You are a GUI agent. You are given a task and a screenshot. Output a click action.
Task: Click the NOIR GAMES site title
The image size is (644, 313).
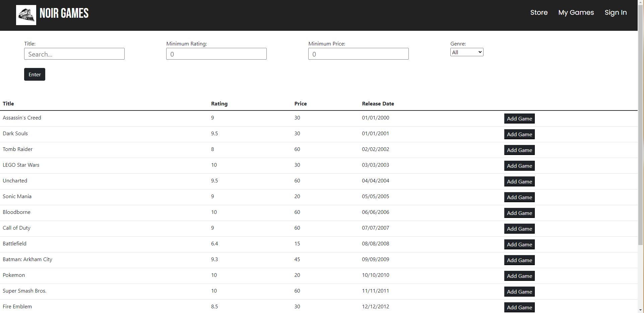coord(64,13)
